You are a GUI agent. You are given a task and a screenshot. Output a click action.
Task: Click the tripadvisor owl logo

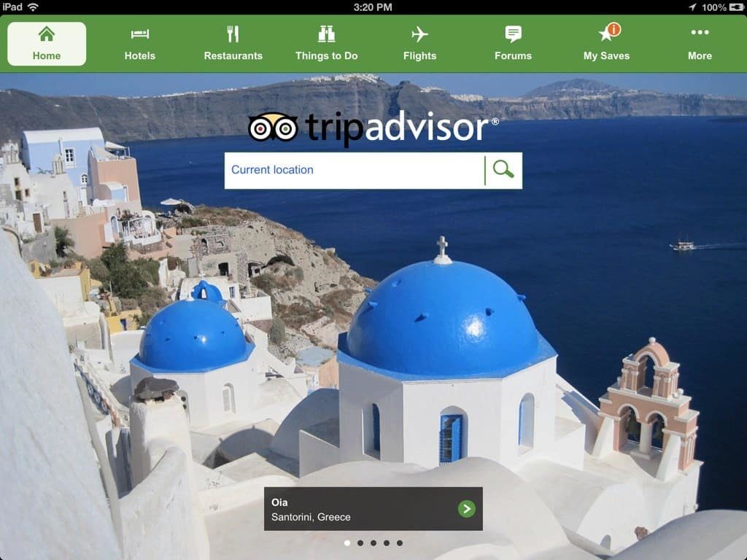point(273,128)
